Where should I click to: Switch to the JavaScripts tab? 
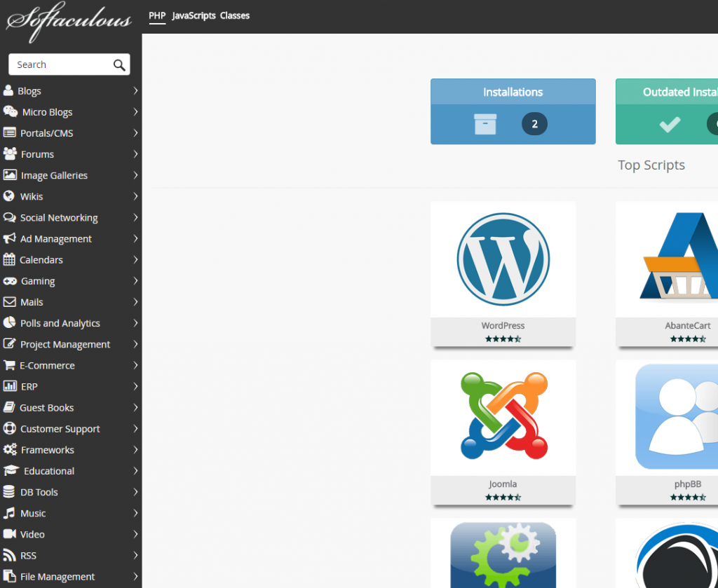[194, 15]
